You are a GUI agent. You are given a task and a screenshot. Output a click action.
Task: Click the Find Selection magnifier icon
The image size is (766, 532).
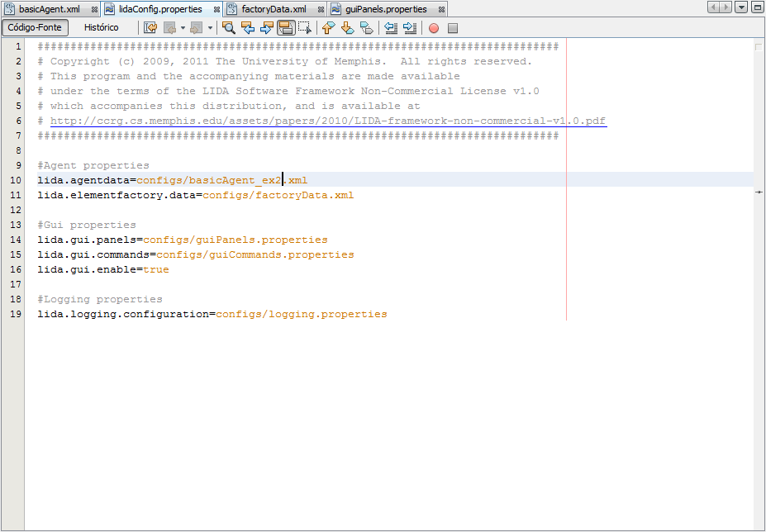tap(229, 27)
